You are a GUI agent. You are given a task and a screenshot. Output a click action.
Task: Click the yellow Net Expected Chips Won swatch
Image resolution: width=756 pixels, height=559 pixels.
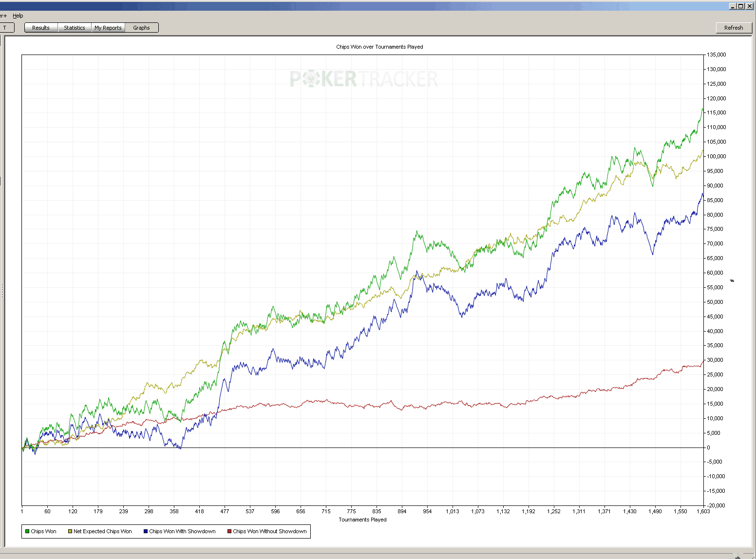(x=70, y=531)
